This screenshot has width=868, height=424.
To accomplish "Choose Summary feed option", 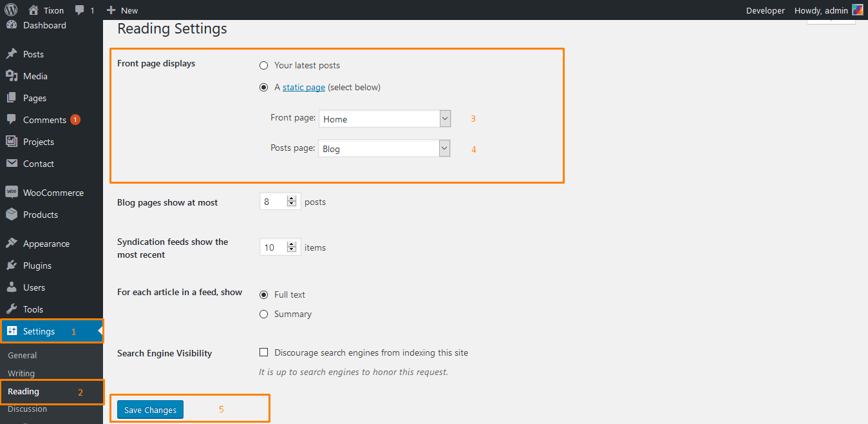I will click(x=263, y=314).
